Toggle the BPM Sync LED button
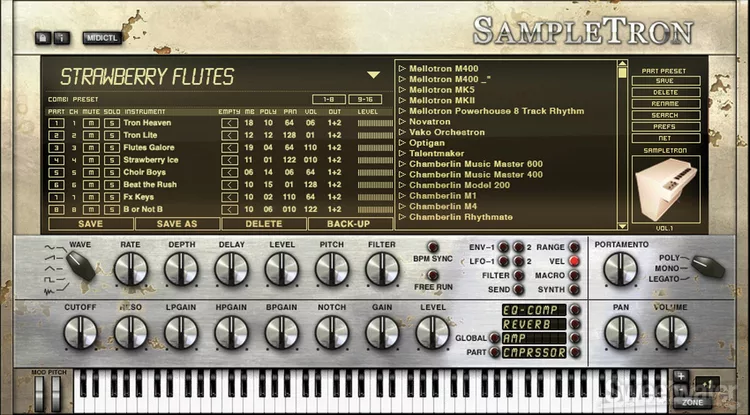750x415 pixels. pyautogui.click(x=433, y=247)
